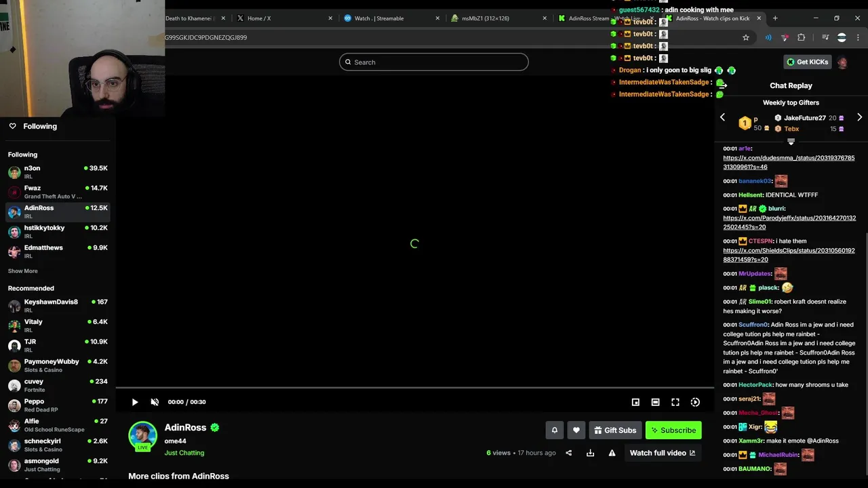Open the playback settings icon in the player
The width and height of the screenshot is (868, 488).
click(x=695, y=402)
